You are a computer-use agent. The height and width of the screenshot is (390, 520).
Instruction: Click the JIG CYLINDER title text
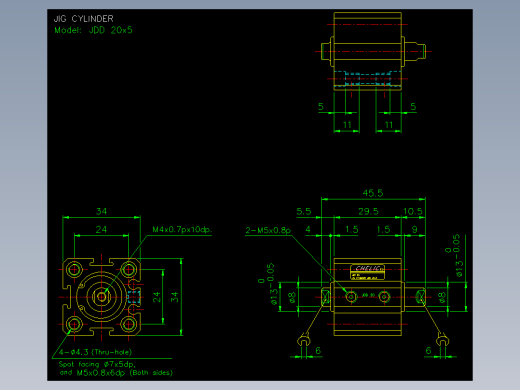(x=84, y=19)
